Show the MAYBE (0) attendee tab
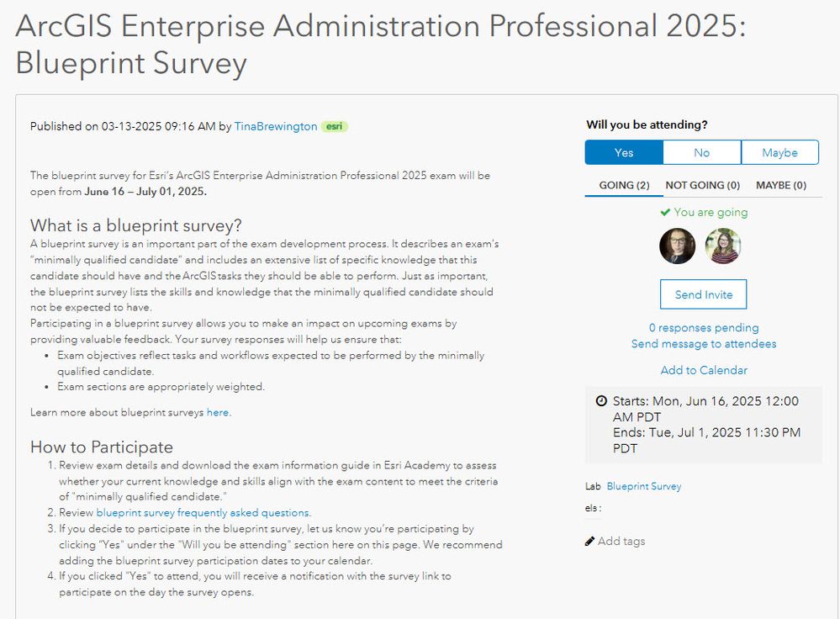Image resolution: width=840 pixels, height=619 pixels. point(781,185)
